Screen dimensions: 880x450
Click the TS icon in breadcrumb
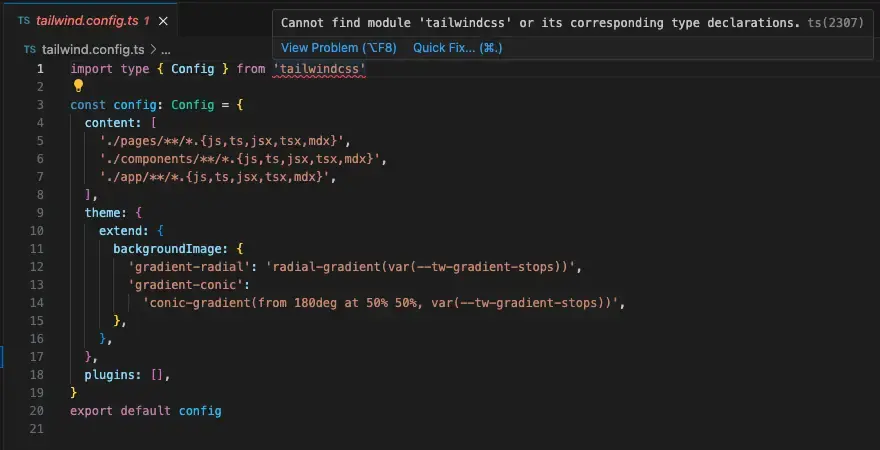pyautogui.click(x=30, y=50)
